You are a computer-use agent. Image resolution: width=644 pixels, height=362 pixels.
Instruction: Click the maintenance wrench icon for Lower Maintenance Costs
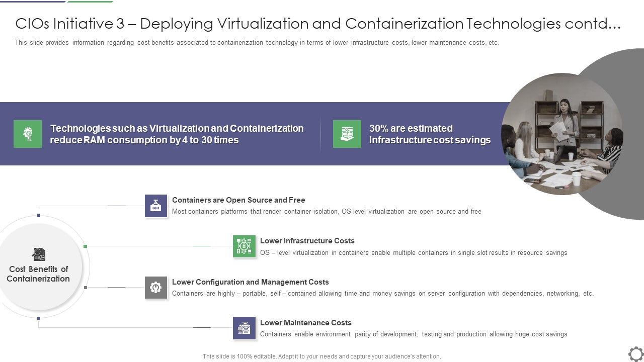[244, 328]
